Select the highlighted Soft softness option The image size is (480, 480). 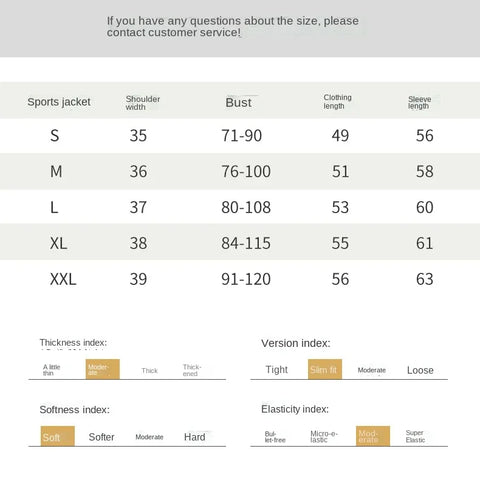click(58, 436)
